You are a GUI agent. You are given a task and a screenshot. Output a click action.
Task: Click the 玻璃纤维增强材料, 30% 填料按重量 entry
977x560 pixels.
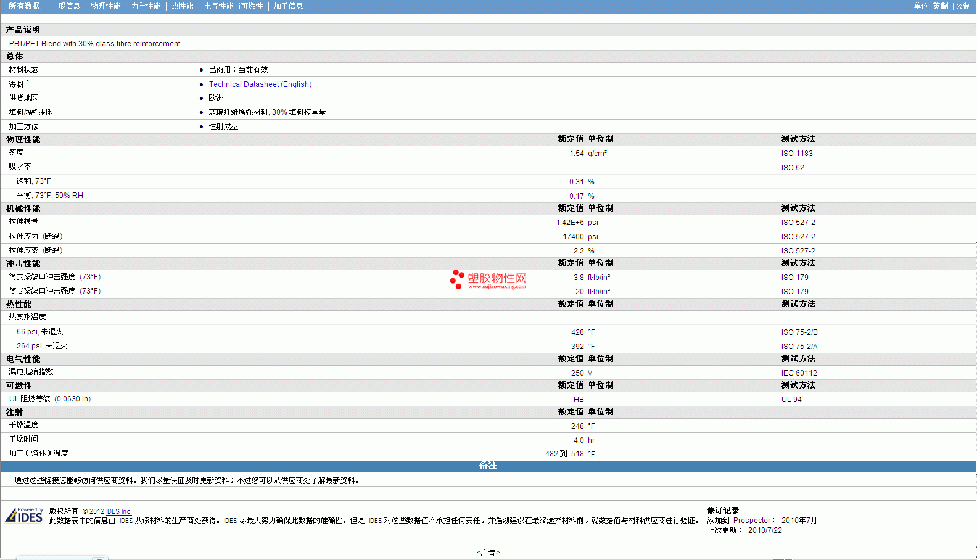(267, 112)
